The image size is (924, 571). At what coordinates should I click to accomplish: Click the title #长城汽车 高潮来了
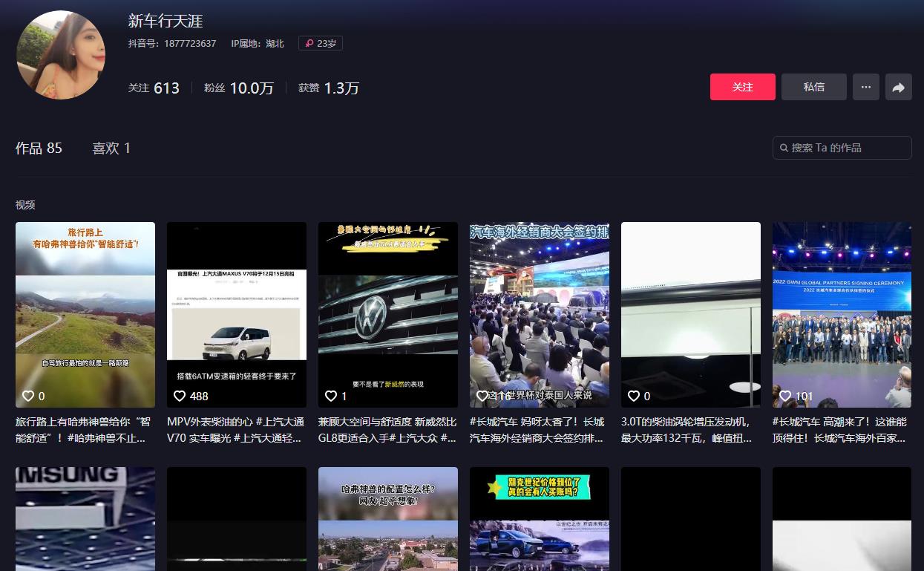tap(839, 430)
